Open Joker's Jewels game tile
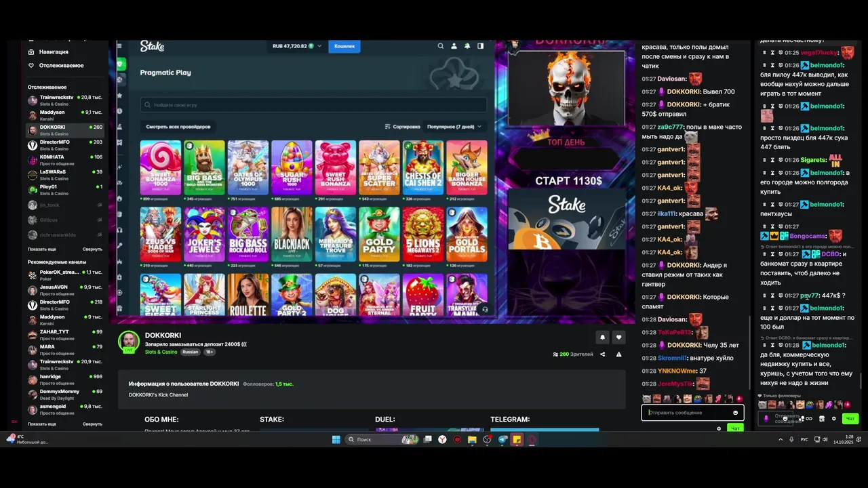The width and height of the screenshot is (868, 488). pyautogui.click(x=204, y=234)
